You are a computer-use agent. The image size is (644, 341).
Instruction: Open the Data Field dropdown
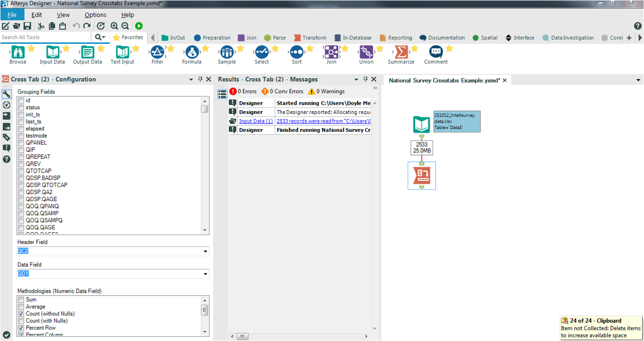205,274
